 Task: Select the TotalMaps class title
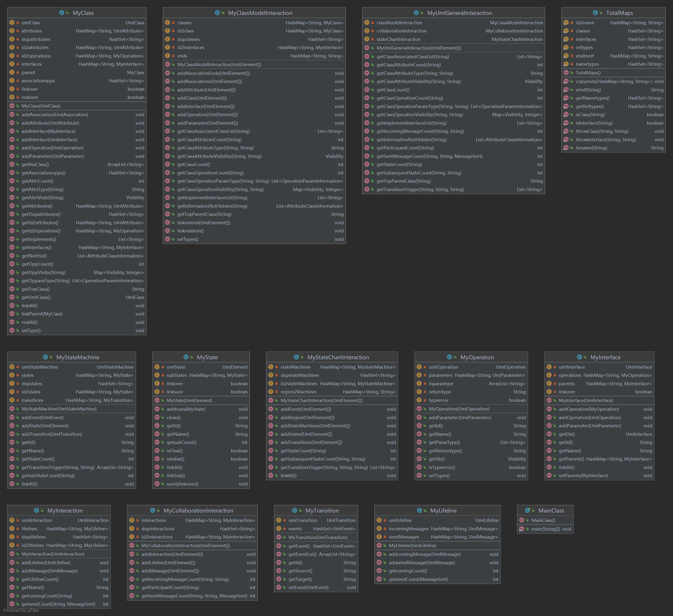619,13
